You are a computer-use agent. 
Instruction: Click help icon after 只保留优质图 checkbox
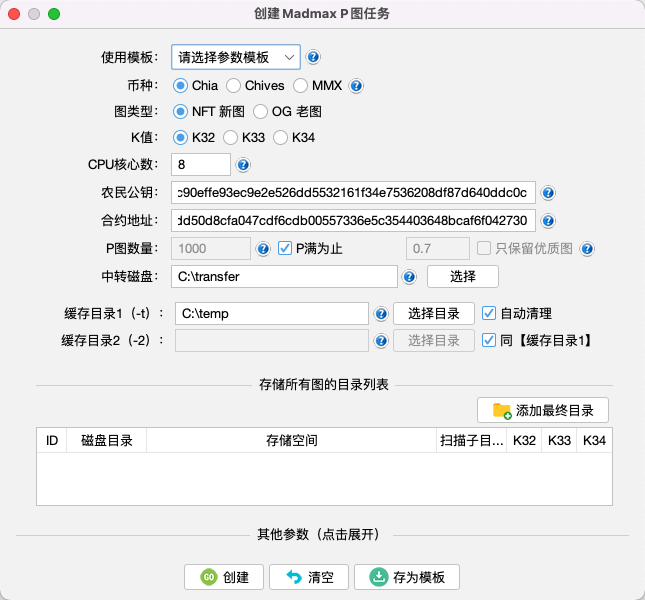588,249
